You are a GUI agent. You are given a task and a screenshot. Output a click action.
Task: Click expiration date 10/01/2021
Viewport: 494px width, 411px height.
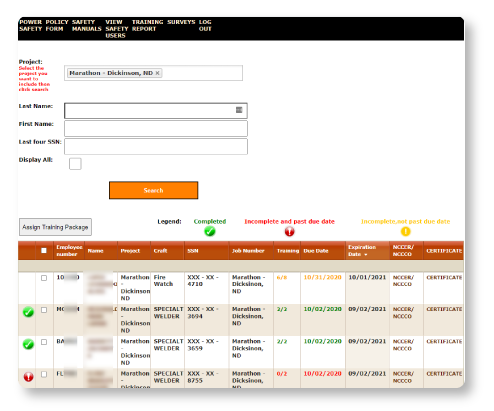367,277
